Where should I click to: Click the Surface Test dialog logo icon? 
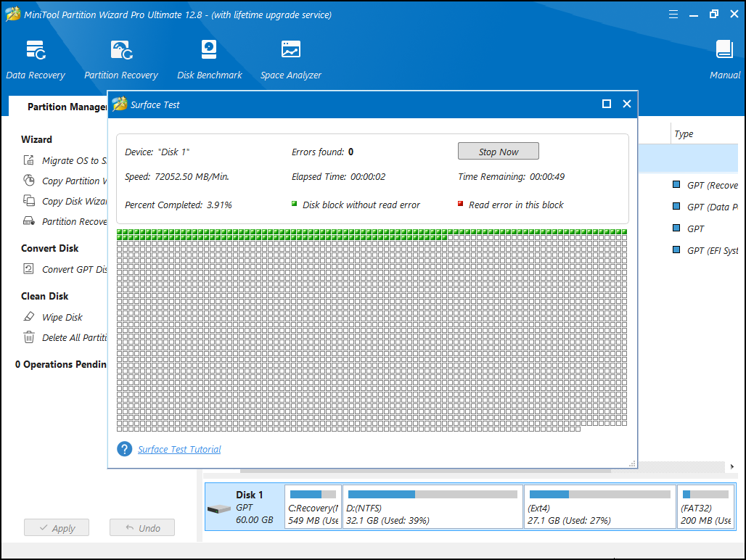click(120, 104)
